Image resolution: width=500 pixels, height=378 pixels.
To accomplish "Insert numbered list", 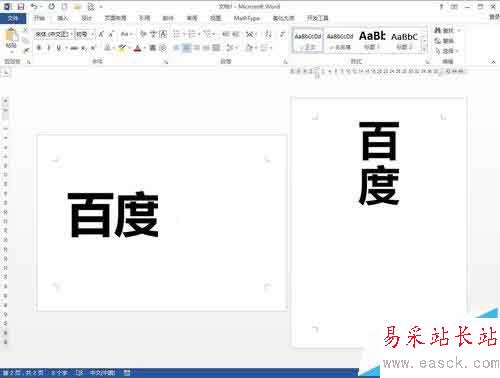I will pos(191,34).
